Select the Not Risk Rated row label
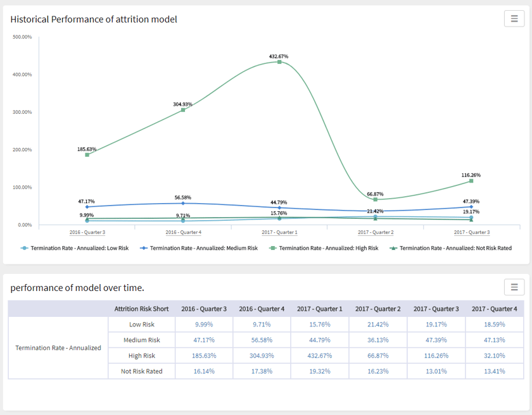The image size is (532, 415). (141, 371)
